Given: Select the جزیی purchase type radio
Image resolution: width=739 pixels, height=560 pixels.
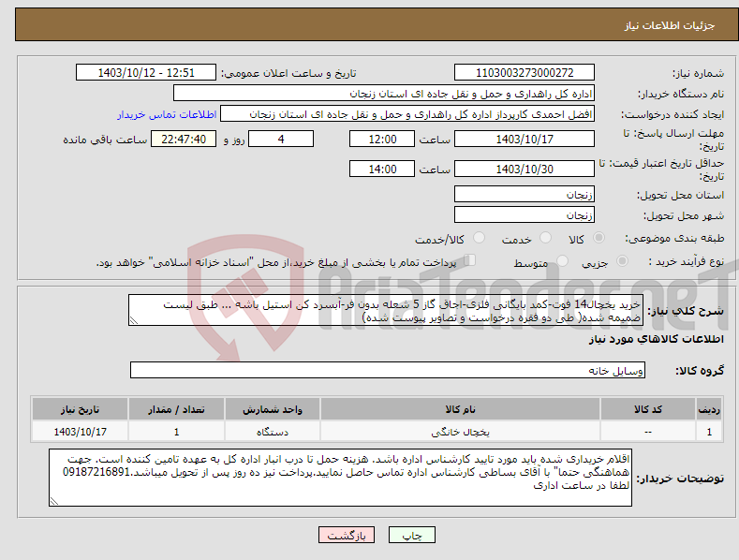Looking at the screenshot, I should [622, 260].
